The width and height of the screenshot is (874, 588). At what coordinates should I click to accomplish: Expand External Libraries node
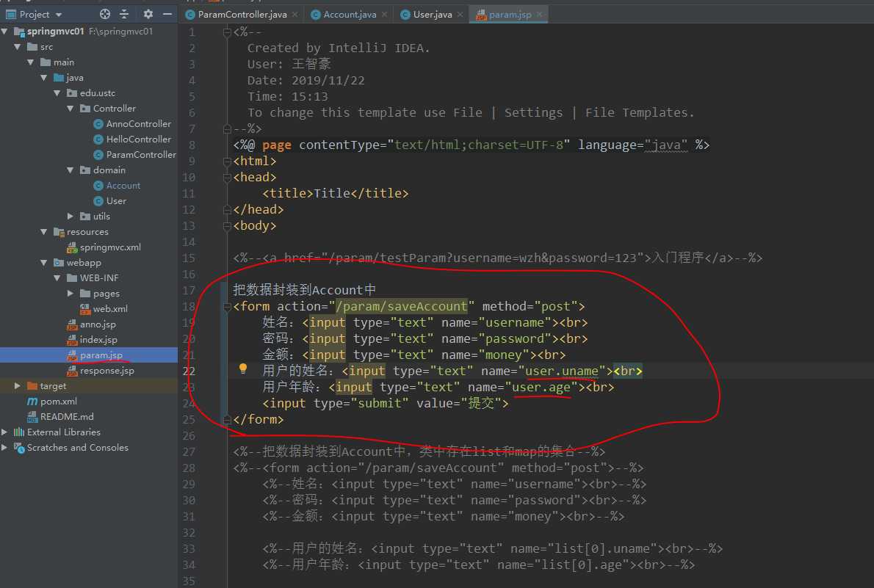pos(4,432)
